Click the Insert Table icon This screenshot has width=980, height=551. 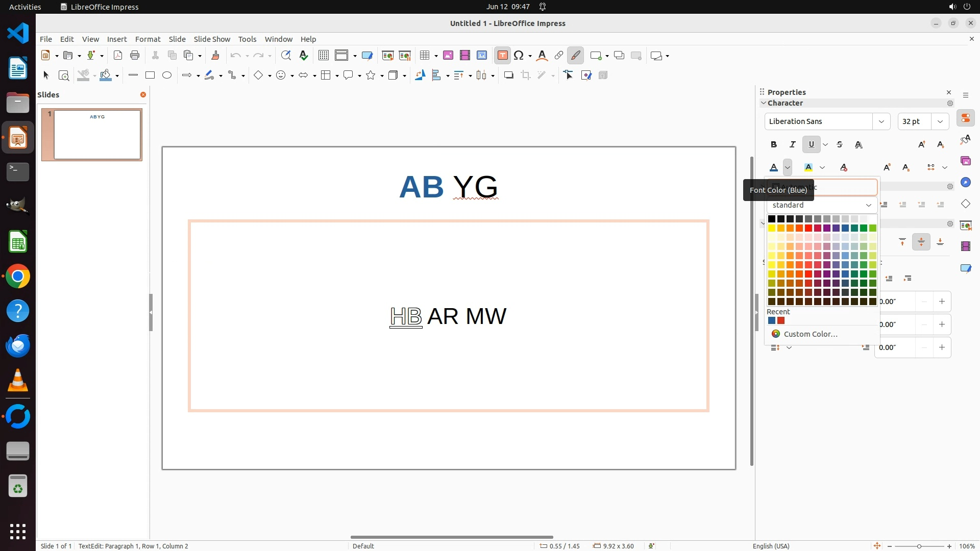[x=424, y=56]
